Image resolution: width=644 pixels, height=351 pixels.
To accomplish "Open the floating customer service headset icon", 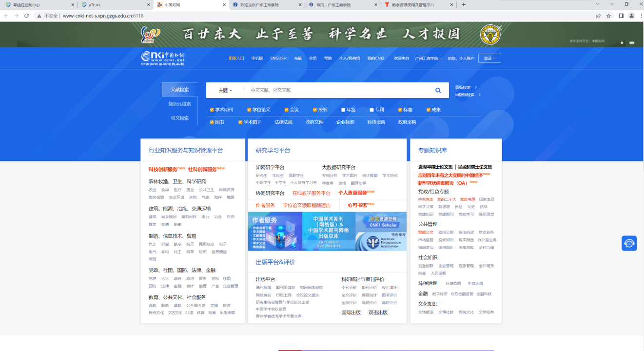I will [x=629, y=243].
